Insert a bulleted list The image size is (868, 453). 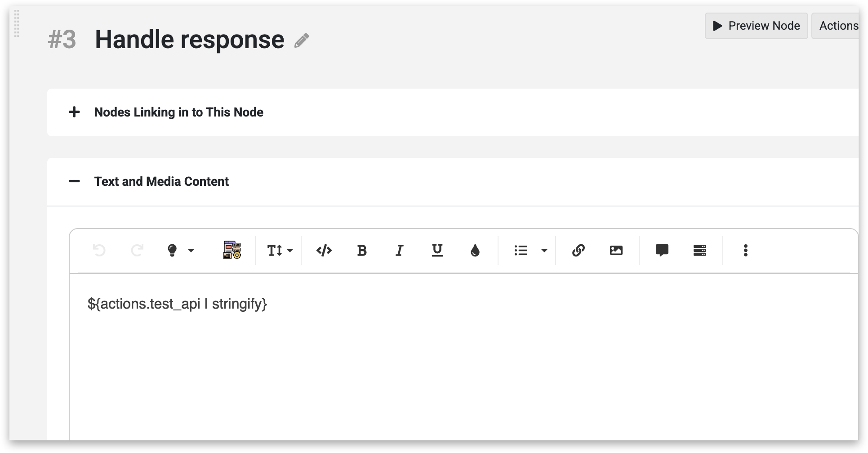(521, 250)
